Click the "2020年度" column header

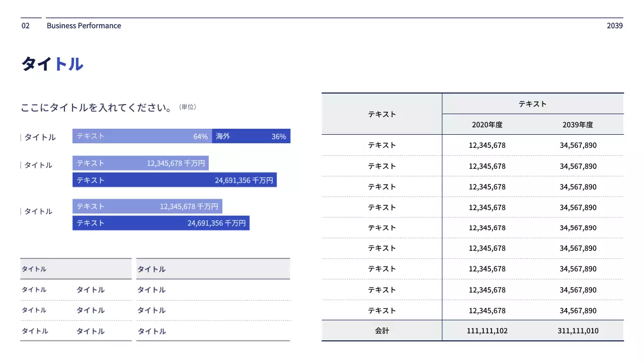[x=487, y=125]
